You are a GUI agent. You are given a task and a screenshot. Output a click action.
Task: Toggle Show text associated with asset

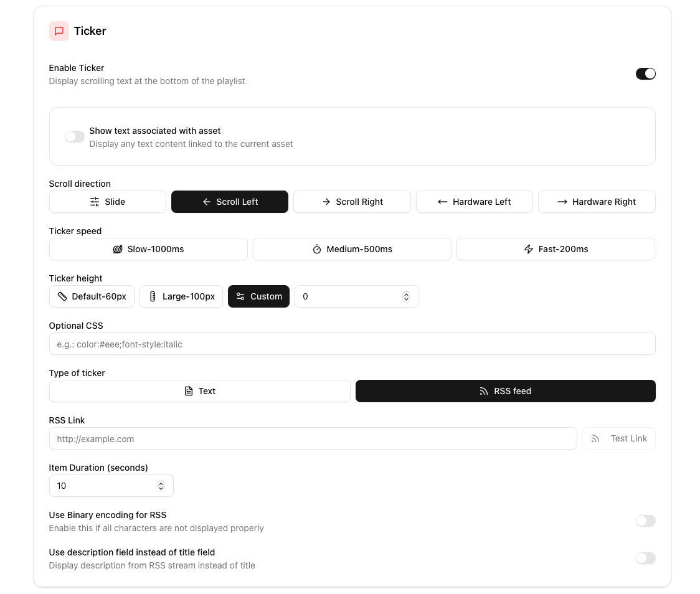tap(75, 137)
